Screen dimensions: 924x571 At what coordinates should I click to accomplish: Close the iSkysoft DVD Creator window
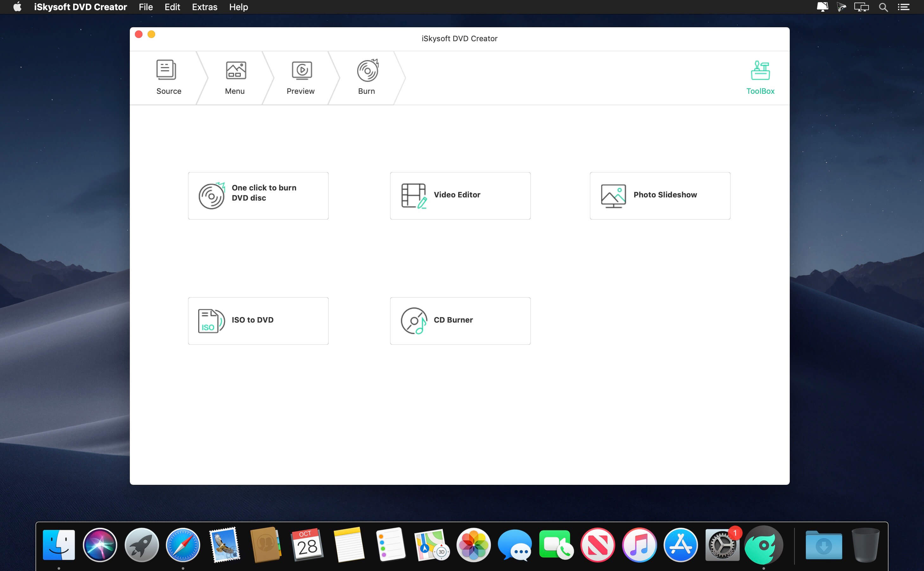(139, 34)
